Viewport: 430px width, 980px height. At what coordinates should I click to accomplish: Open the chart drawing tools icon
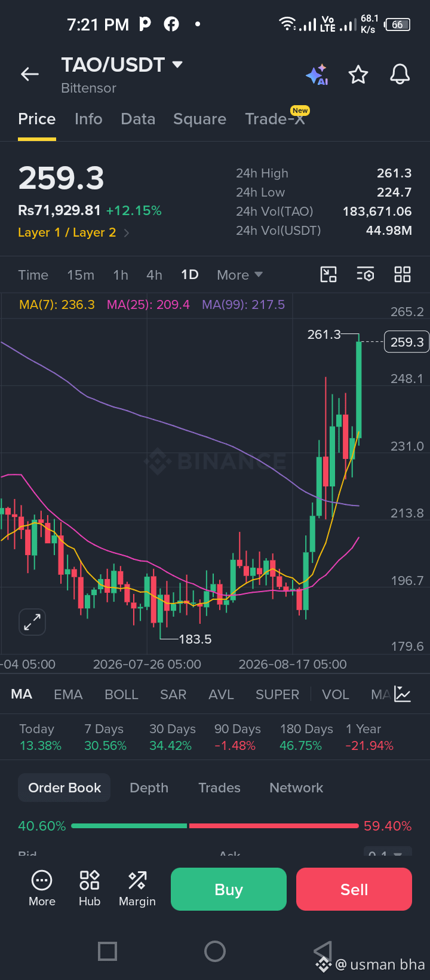[x=328, y=274]
